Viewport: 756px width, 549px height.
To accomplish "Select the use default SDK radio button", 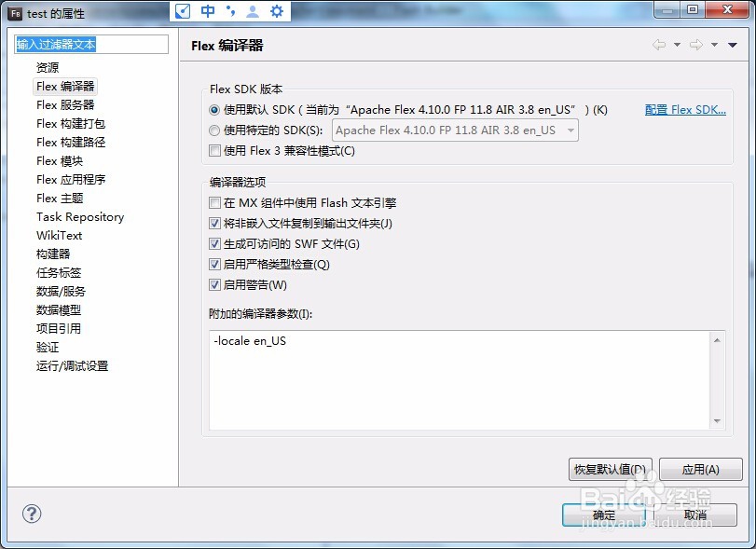I will pos(214,110).
